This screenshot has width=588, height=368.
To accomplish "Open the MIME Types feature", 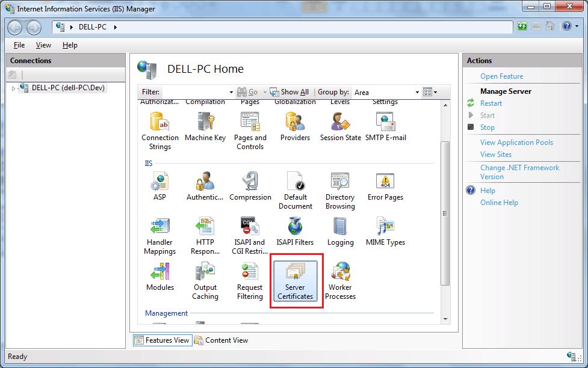I will click(x=385, y=232).
